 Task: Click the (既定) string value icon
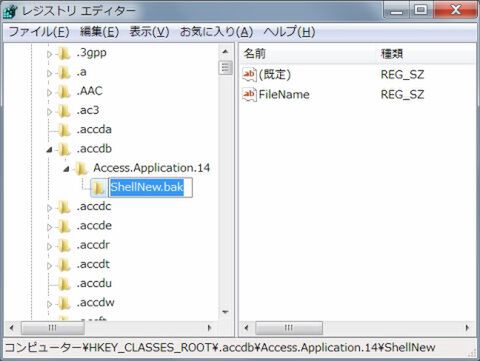click(x=249, y=75)
